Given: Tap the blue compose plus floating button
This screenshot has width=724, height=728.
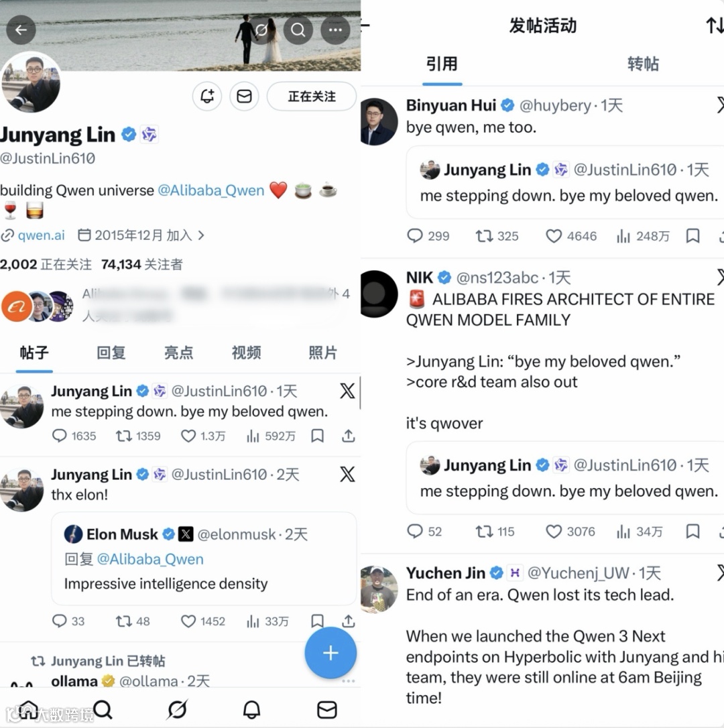Looking at the screenshot, I should point(330,653).
